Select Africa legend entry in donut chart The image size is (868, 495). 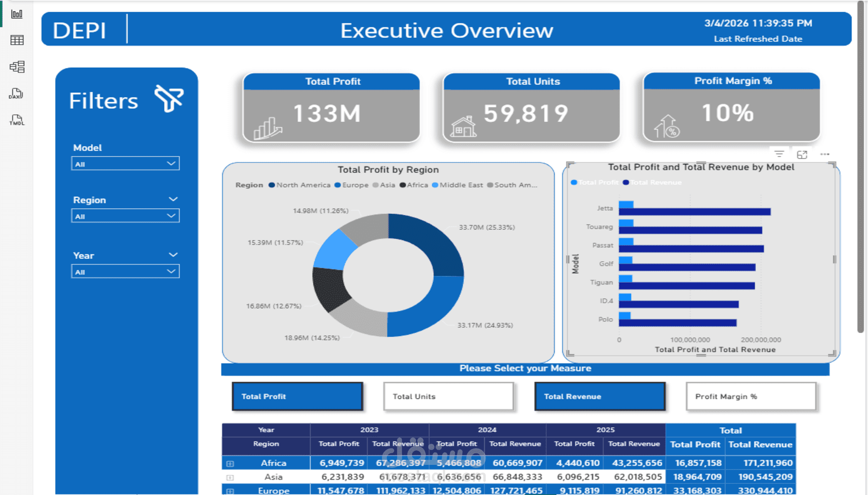click(x=414, y=185)
